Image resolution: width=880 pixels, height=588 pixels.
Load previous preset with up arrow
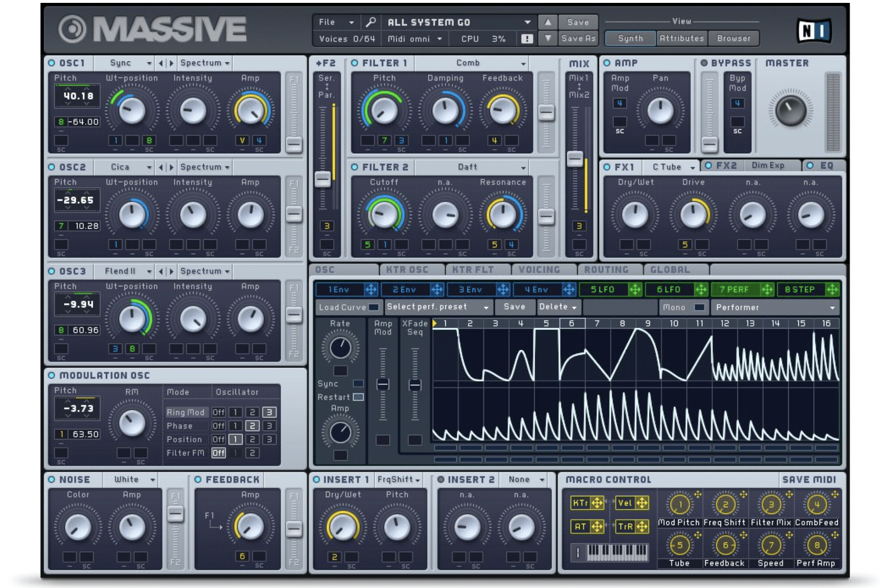pos(548,22)
